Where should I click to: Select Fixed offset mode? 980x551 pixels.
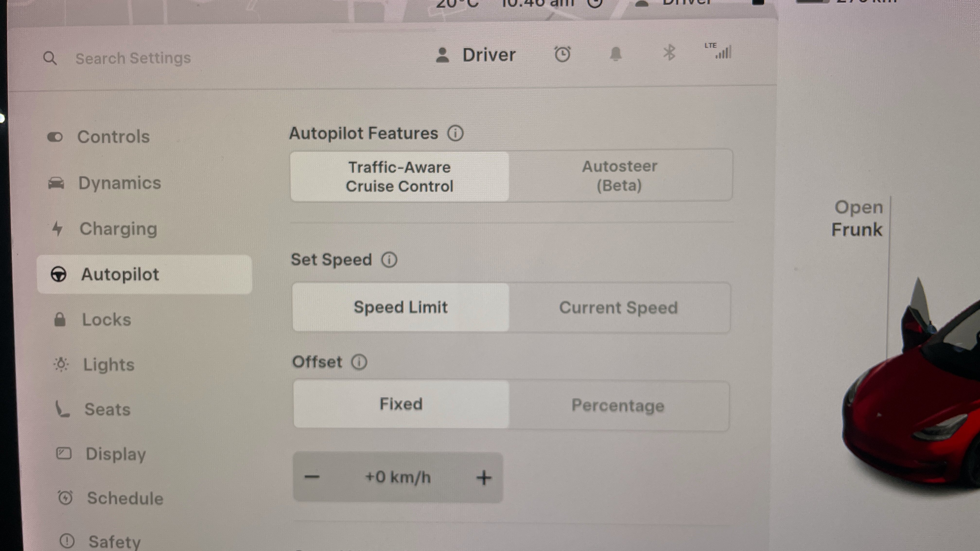[x=401, y=404]
